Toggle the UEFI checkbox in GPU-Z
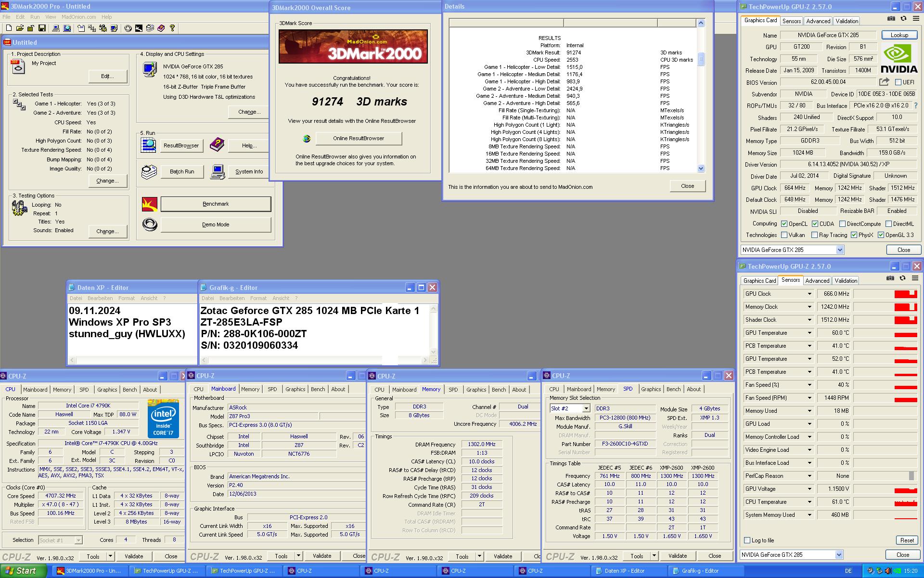This screenshot has width=924, height=578. pyautogui.click(x=898, y=82)
